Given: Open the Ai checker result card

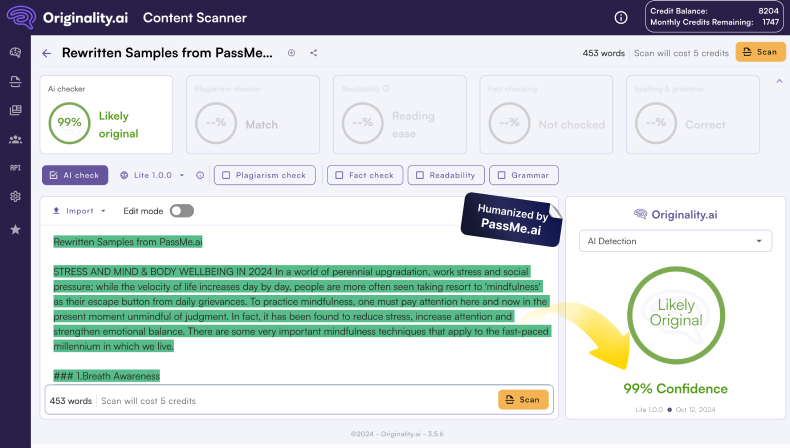Looking at the screenshot, I should click(x=106, y=114).
